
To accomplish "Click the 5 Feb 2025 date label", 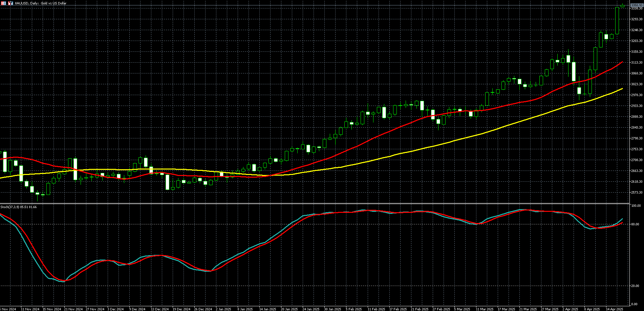I will 354,309.
